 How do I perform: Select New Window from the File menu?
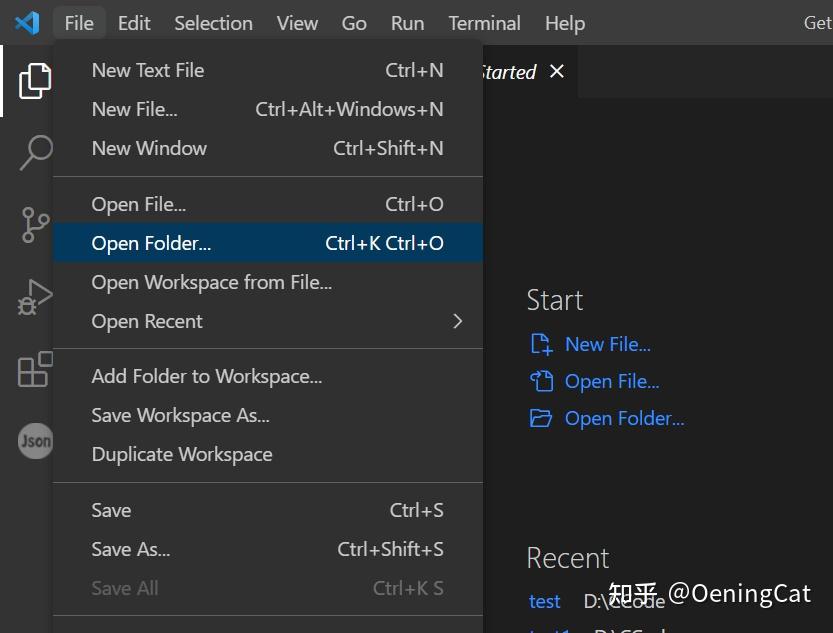pos(149,147)
